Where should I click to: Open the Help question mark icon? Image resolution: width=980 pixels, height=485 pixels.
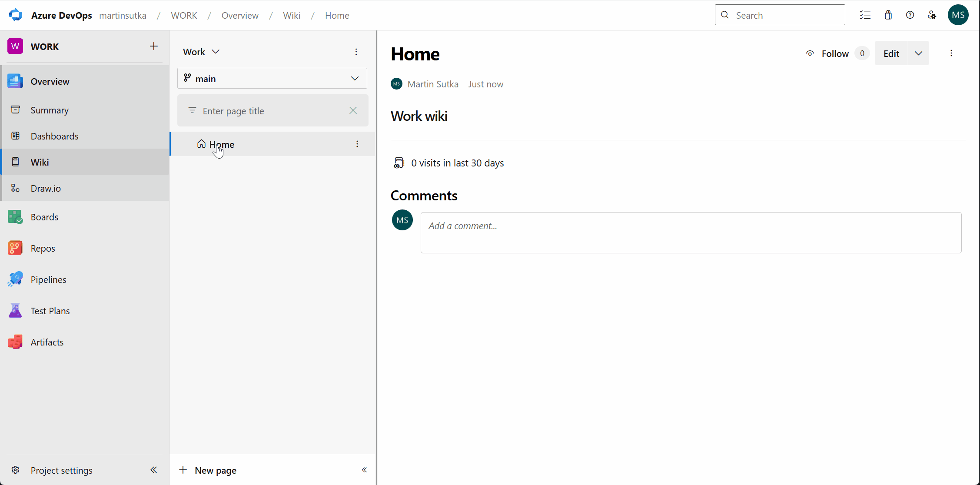tap(910, 15)
